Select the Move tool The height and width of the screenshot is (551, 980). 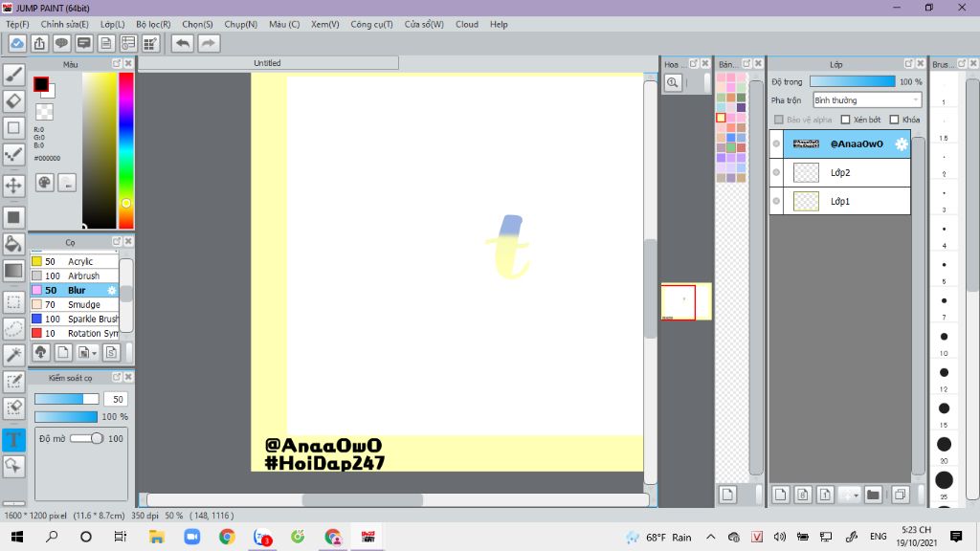pyautogui.click(x=13, y=186)
